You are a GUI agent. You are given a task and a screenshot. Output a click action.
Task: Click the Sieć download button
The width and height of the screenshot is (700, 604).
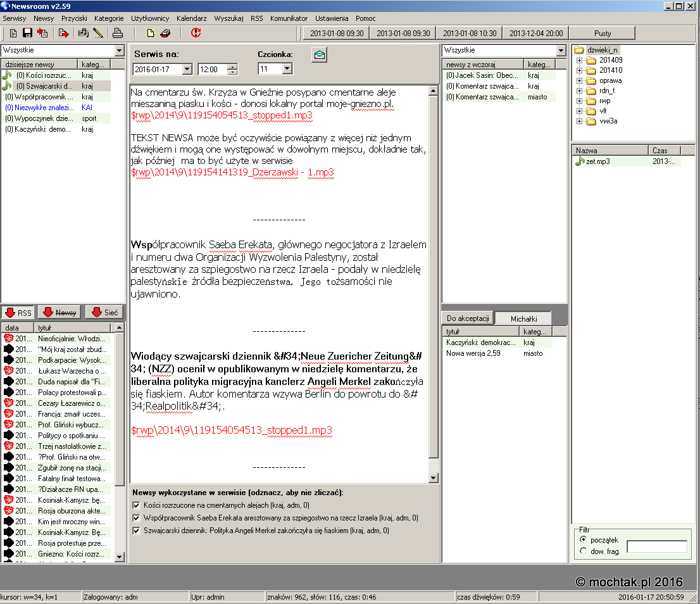tap(104, 313)
